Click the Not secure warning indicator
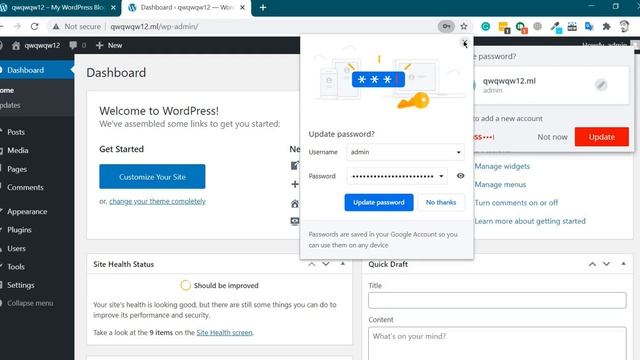 coord(76,27)
